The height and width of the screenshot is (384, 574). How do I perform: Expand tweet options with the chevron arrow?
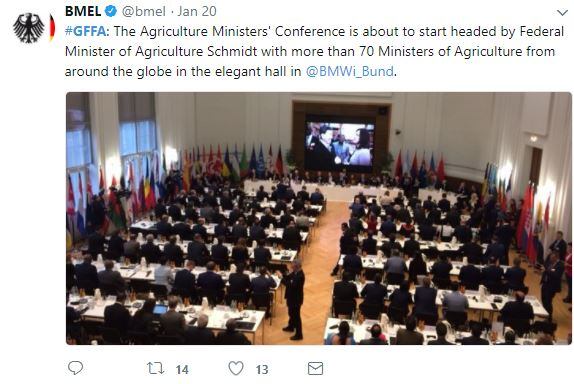(562, 13)
